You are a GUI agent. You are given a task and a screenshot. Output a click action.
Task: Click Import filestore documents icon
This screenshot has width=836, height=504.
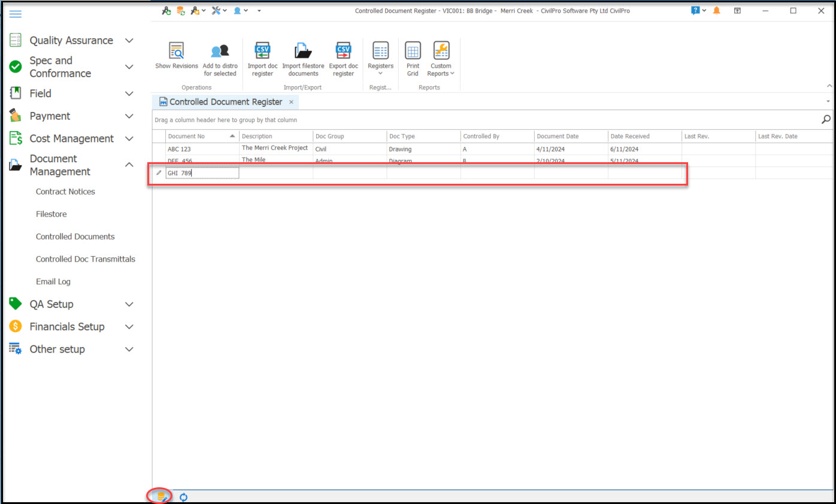303,51
